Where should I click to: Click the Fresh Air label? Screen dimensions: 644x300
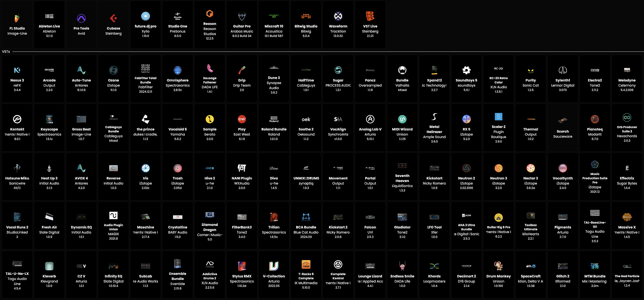(x=49, y=227)
